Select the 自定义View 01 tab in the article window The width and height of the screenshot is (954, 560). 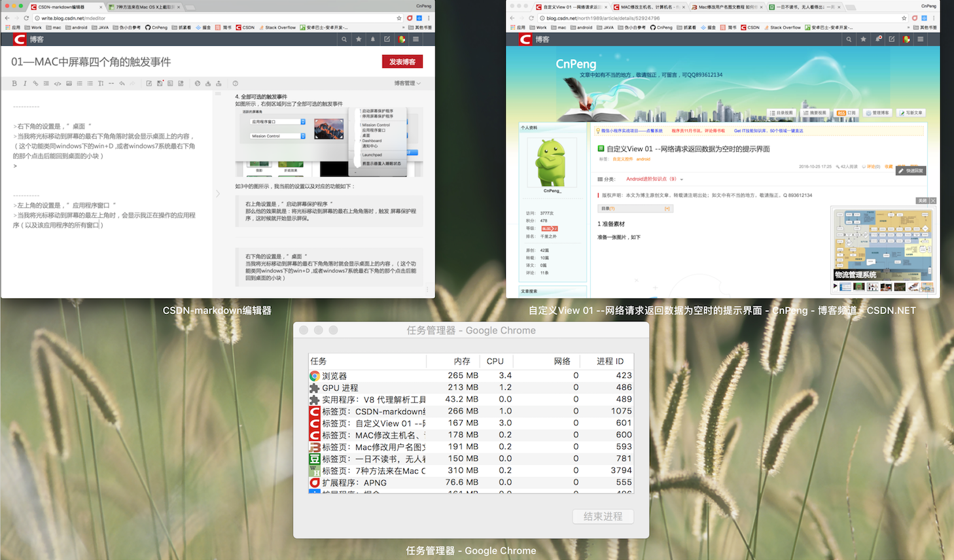[x=573, y=7]
